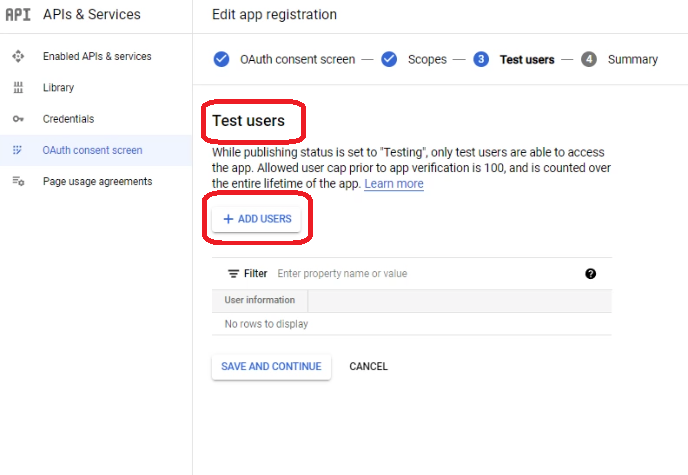Screen dimensions: 688x475
Task: Click the API logo at top left
Action: (18, 15)
